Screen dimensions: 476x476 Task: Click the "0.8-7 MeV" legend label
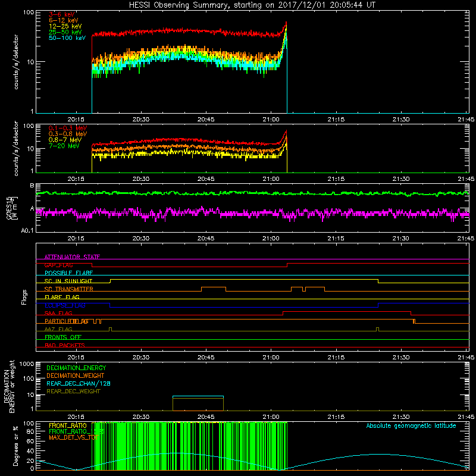[x=65, y=140]
